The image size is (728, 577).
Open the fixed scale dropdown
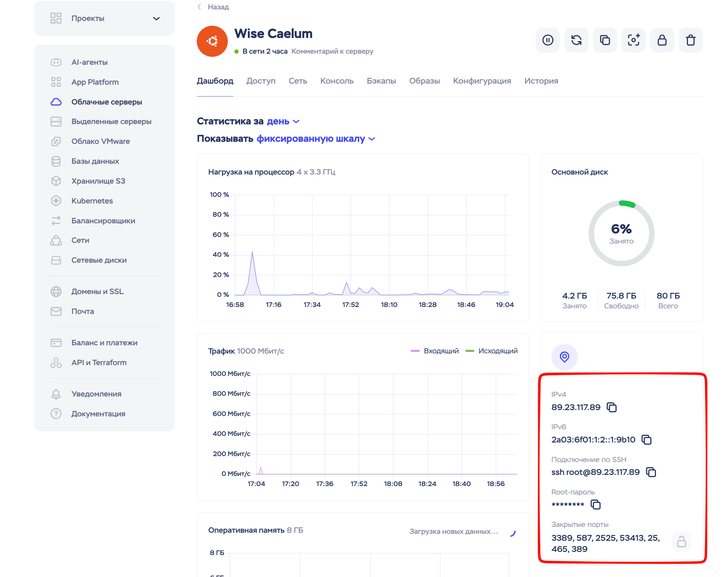[315, 139]
